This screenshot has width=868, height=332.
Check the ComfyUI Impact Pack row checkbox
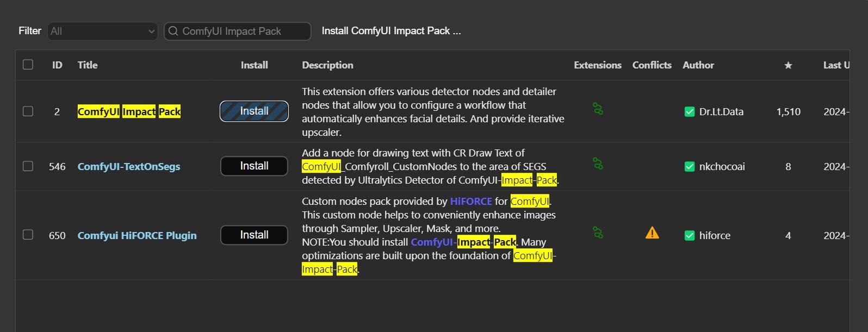tap(28, 111)
